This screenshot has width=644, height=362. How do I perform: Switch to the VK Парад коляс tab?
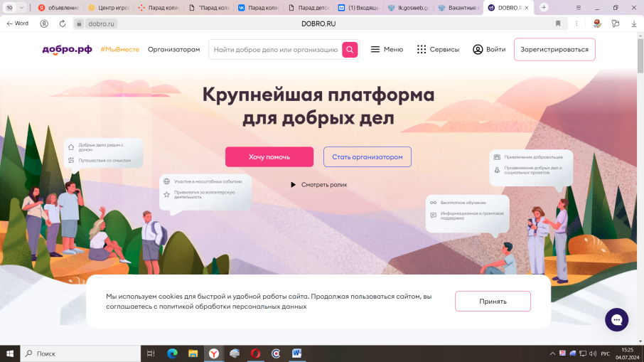(x=259, y=7)
